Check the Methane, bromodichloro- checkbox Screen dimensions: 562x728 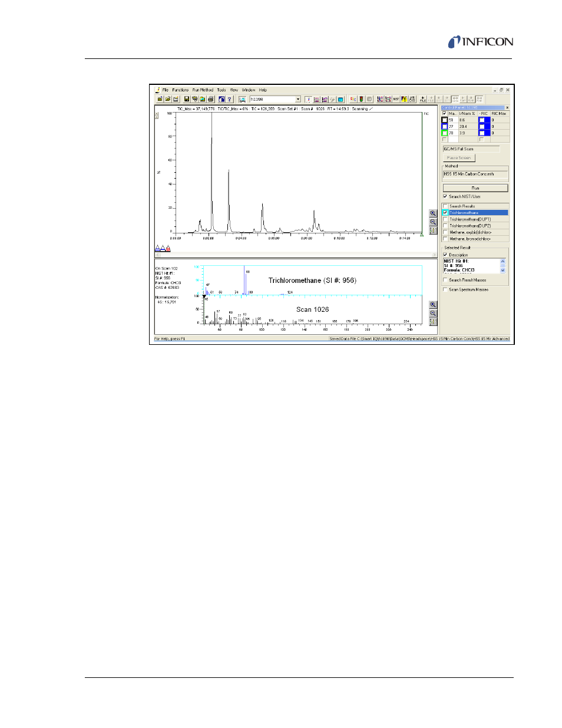pos(445,239)
